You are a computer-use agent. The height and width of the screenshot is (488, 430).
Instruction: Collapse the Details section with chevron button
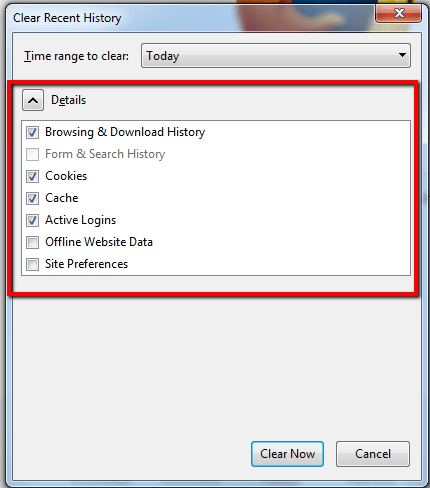pyautogui.click(x=33, y=100)
